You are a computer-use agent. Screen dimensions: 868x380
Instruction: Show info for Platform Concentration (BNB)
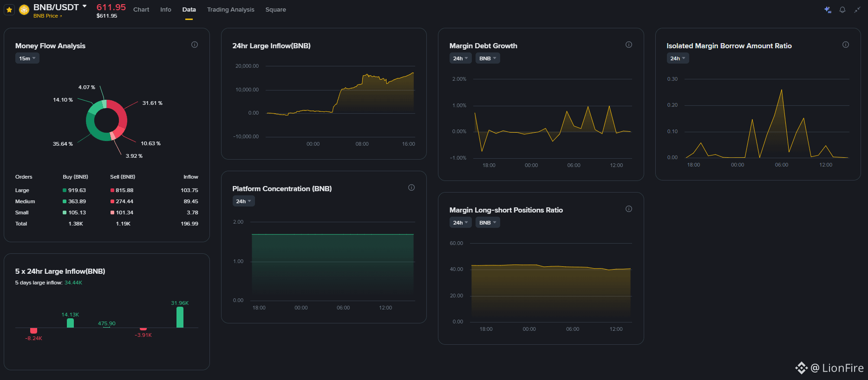click(411, 187)
